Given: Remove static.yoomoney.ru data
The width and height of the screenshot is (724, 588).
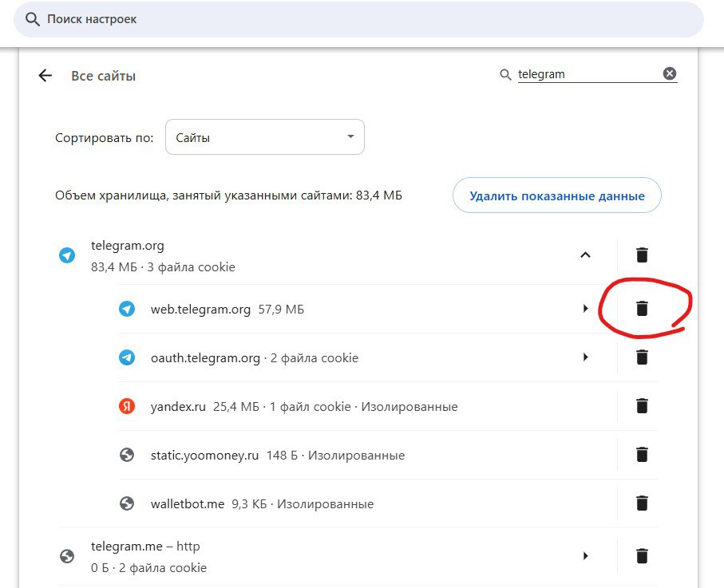Looking at the screenshot, I should tap(642, 455).
